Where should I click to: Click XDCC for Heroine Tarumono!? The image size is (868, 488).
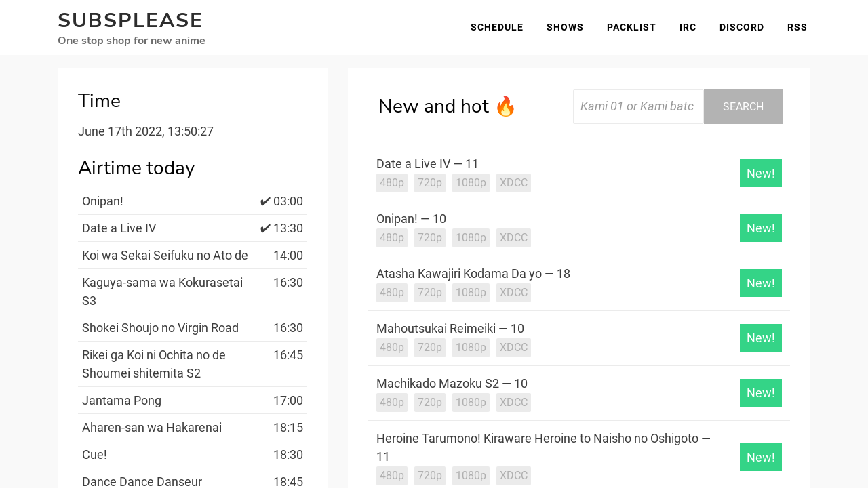point(513,476)
